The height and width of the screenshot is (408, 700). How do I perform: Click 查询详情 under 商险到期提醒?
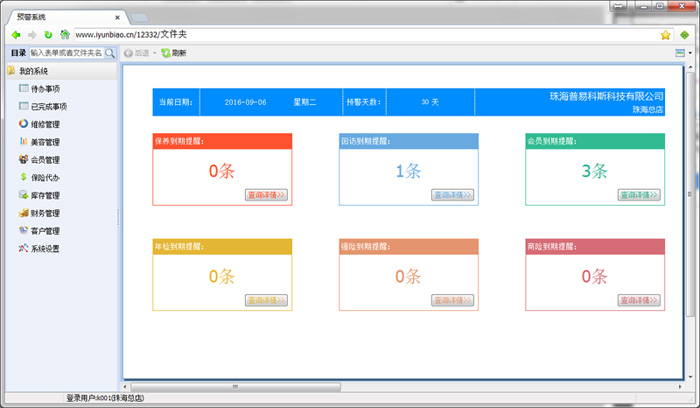pyautogui.click(x=639, y=300)
